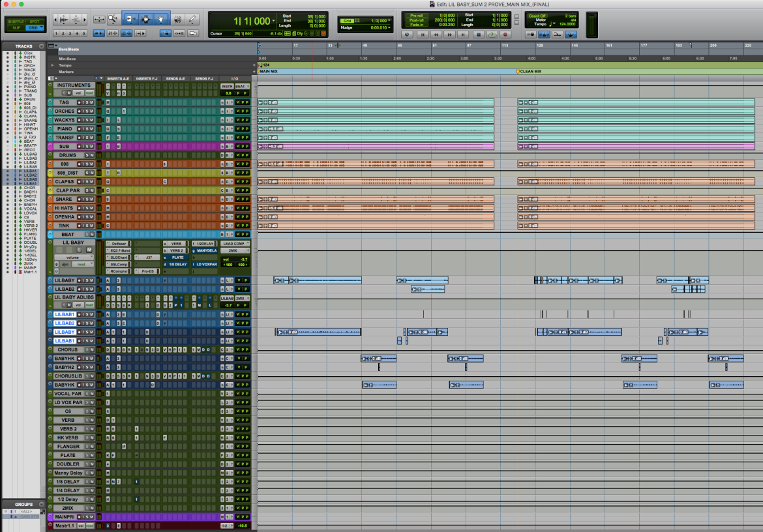This screenshot has height=532, width=763.
Task: Select the CLEAN MIX marker
Action: coord(529,72)
